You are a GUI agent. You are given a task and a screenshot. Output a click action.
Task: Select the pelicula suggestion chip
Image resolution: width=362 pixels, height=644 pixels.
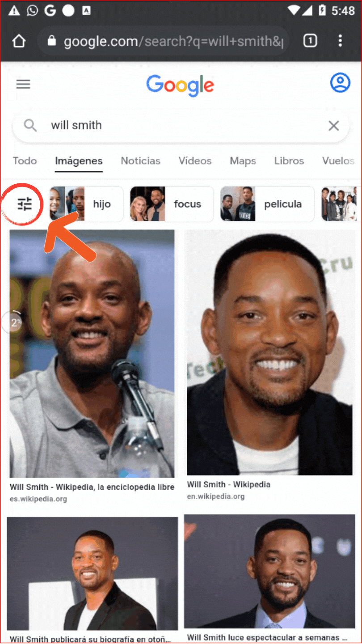pos(267,204)
